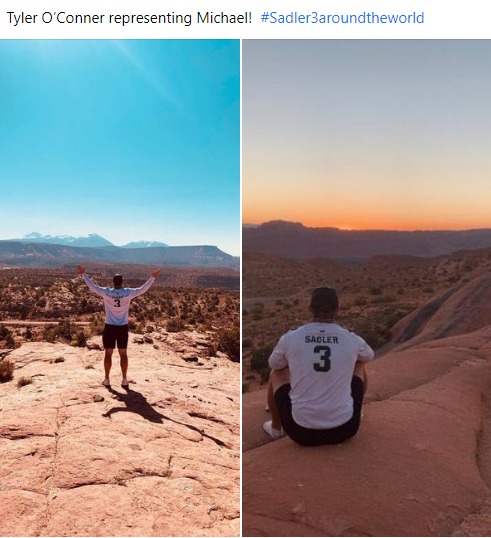Click the seated man's dark cap
This screenshot has width=491, height=538.
pyautogui.click(x=324, y=300)
